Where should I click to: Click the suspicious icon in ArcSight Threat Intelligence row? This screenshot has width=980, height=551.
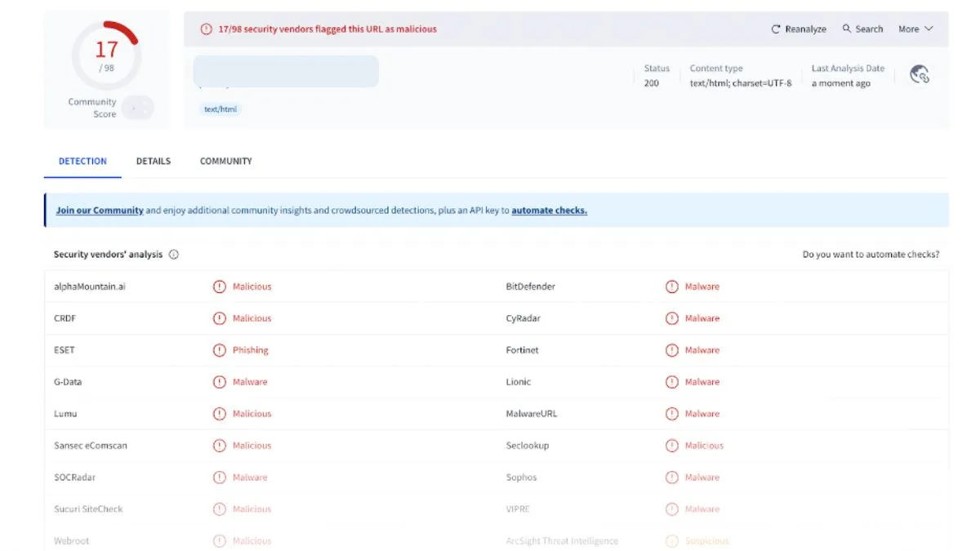671,540
